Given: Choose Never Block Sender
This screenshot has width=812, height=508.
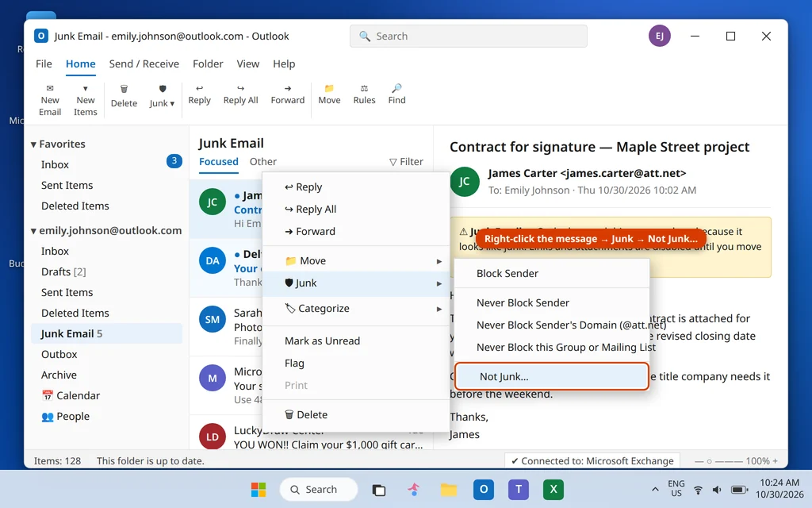Looking at the screenshot, I should pos(552,302).
